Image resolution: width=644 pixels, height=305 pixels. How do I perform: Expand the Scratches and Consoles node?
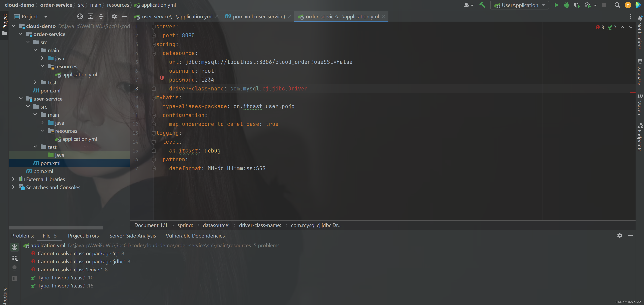pyautogui.click(x=13, y=187)
